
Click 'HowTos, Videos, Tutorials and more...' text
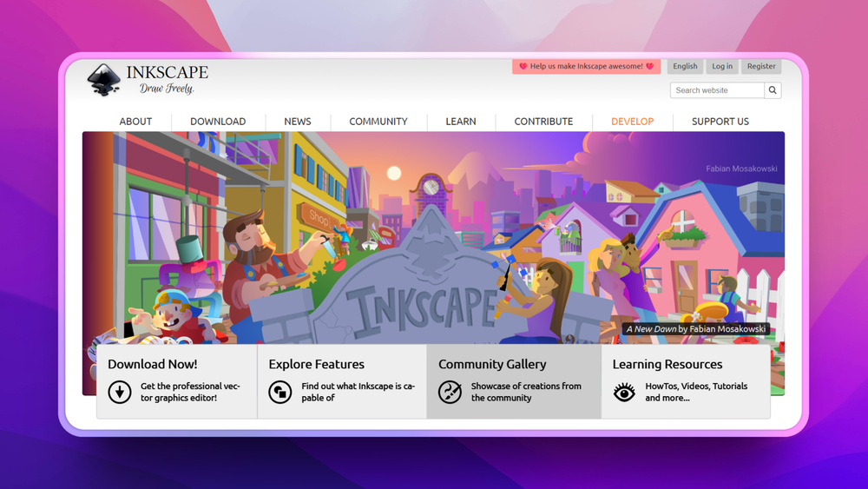(x=696, y=392)
